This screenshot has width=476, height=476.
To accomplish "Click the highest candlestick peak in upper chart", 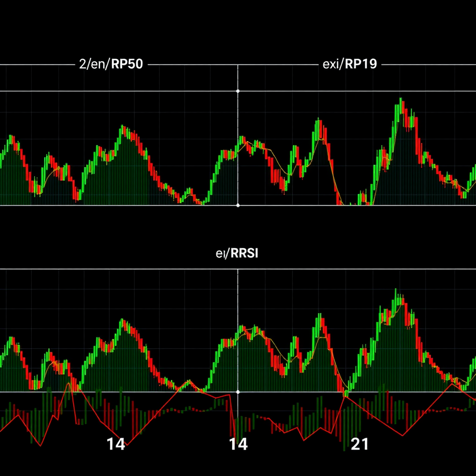I will [x=401, y=100].
